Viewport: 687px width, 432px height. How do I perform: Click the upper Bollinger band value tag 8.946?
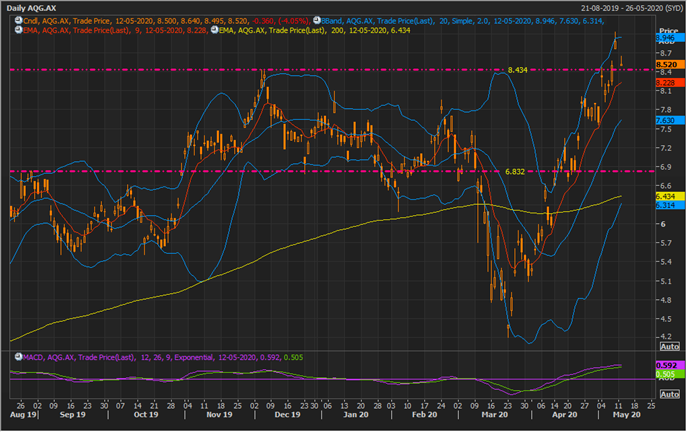670,38
